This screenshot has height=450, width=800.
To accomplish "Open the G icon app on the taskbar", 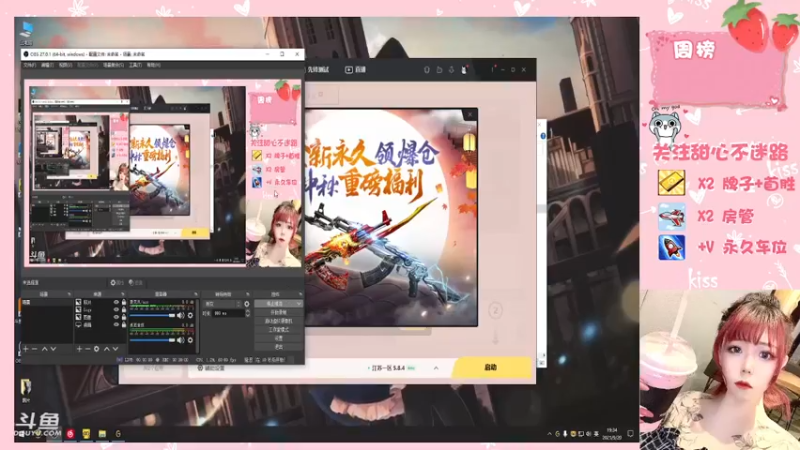I will (x=118, y=434).
